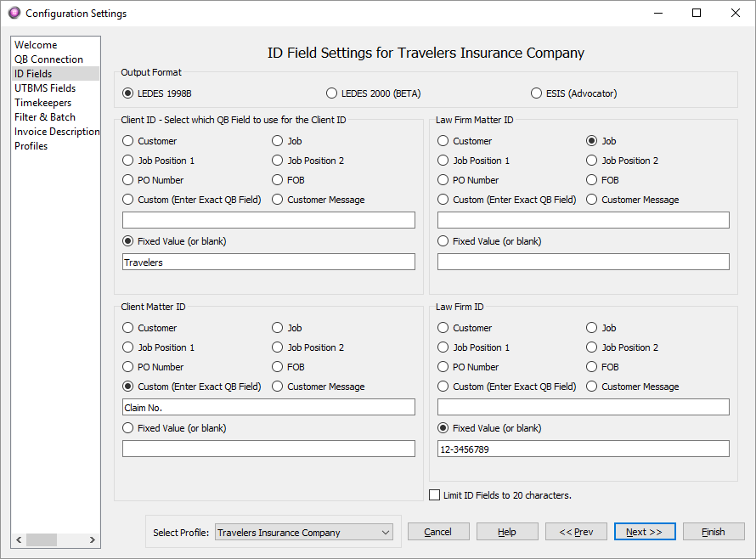Click Law Firm ID custom field box

[584, 407]
